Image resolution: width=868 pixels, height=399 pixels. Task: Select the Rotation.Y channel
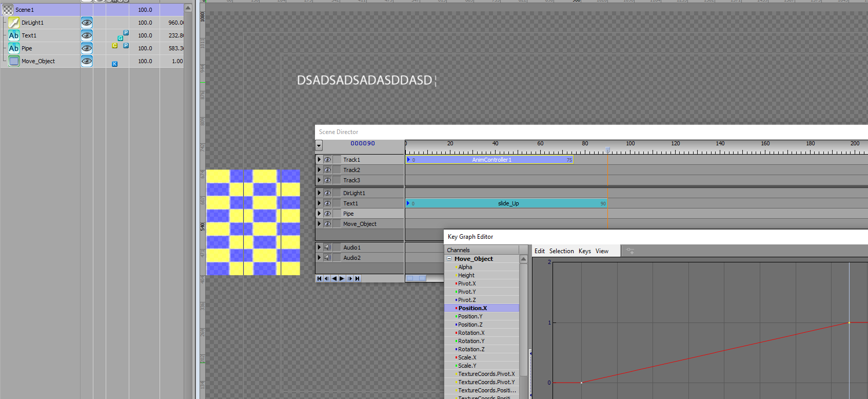point(471,341)
